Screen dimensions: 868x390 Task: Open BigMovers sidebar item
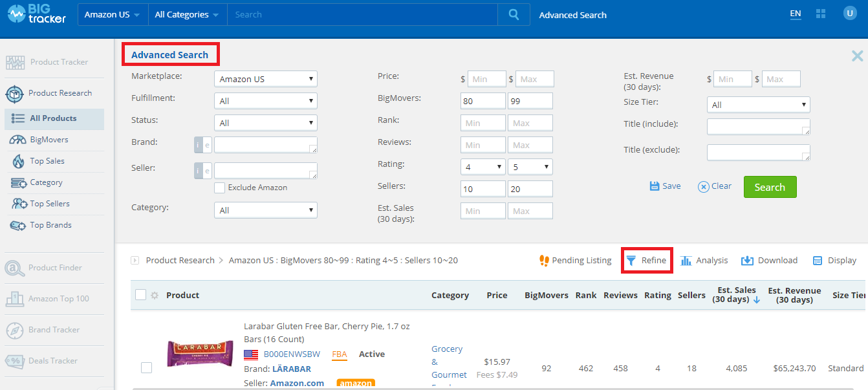pyautogui.click(x=40, y=140)
